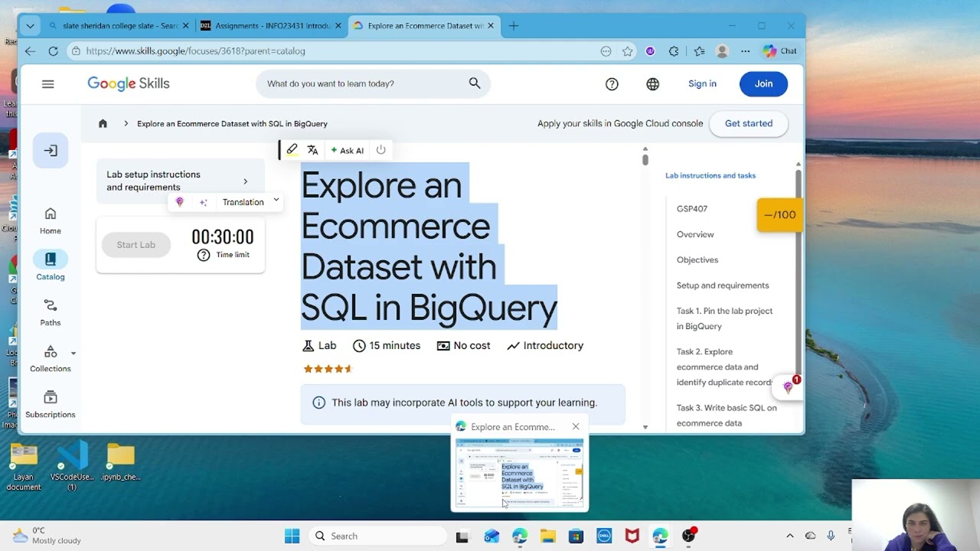Click the highlight pen icon in selection toolbar
Image resolution: width=980 pixels, height=551 pixels.
click(x=292, y=150)
